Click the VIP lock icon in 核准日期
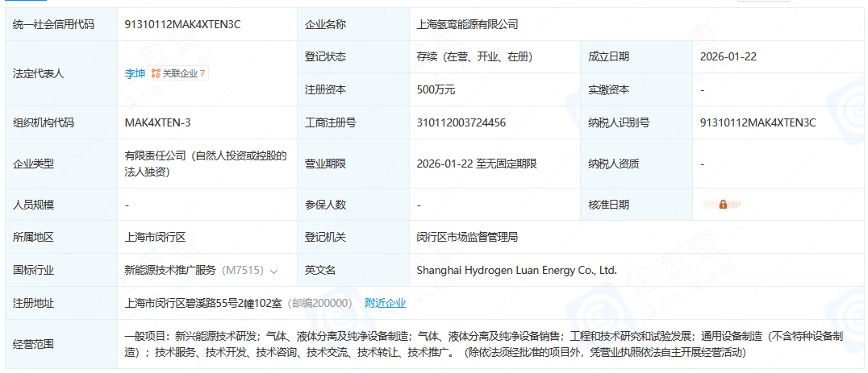The image size is (868, 373). pos(723,205)
